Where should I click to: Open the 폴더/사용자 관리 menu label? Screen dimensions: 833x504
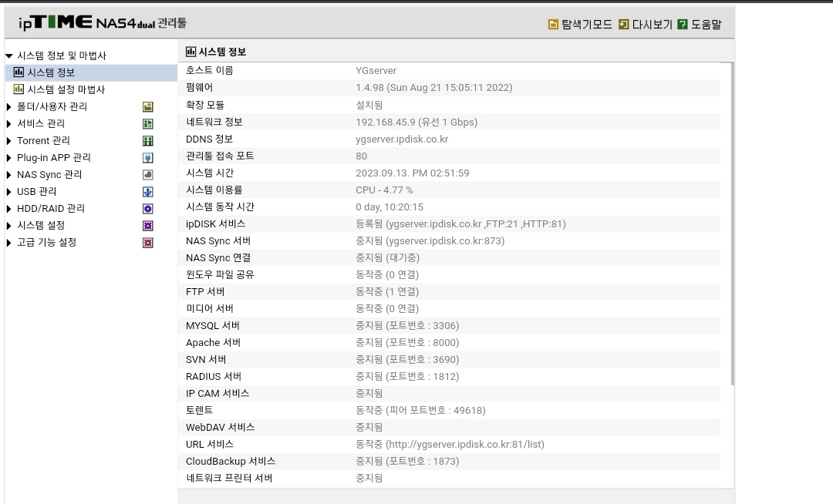pyautogui.click(x=52, y=106)
